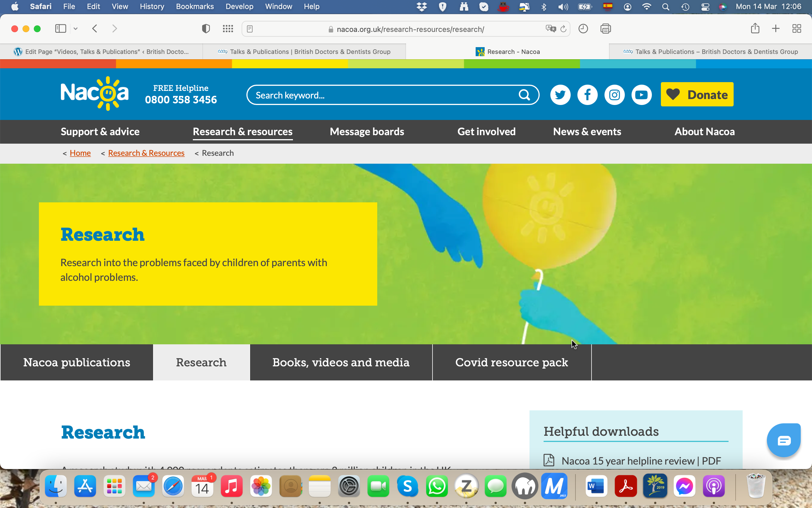
Task: Open Wi-Fi status in menu bar
Action: click(646, 7)
